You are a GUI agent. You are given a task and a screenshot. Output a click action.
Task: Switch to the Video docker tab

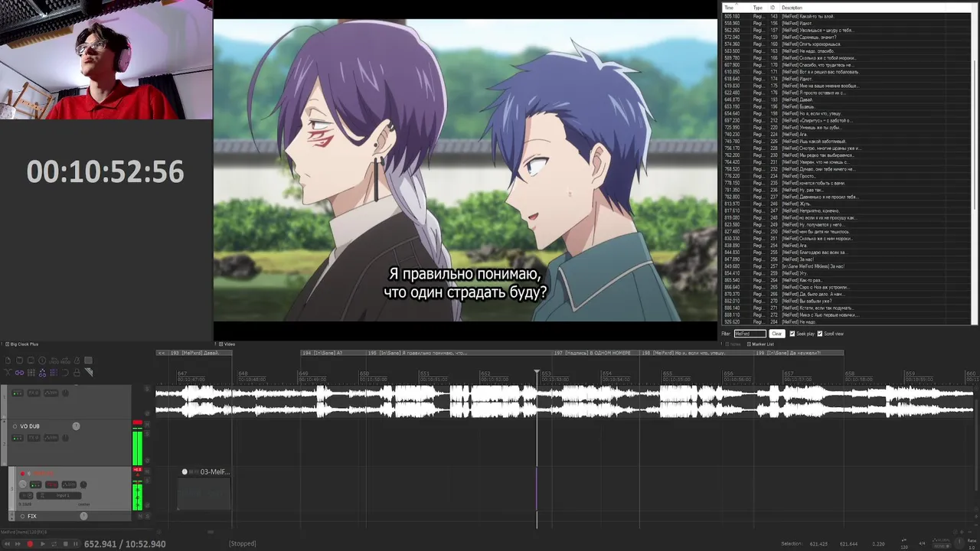click(x=227, y=344)
